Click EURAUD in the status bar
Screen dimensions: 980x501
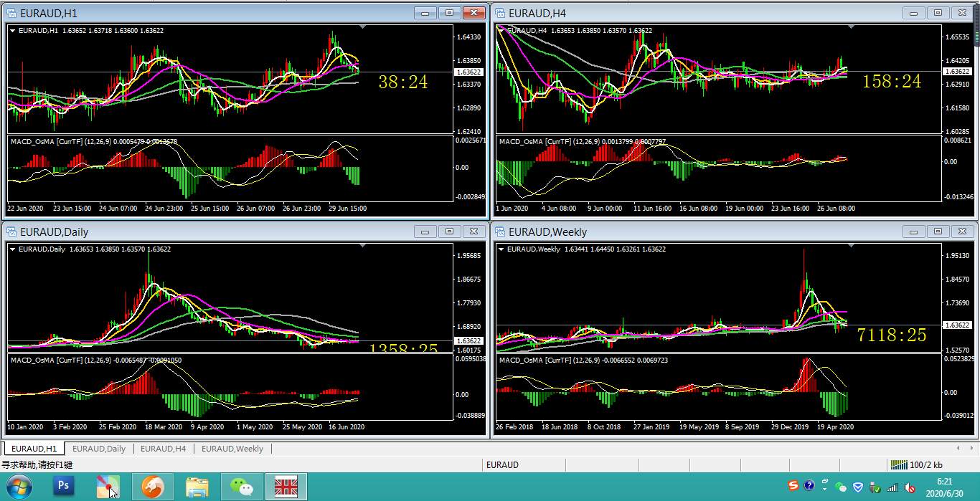502,465
